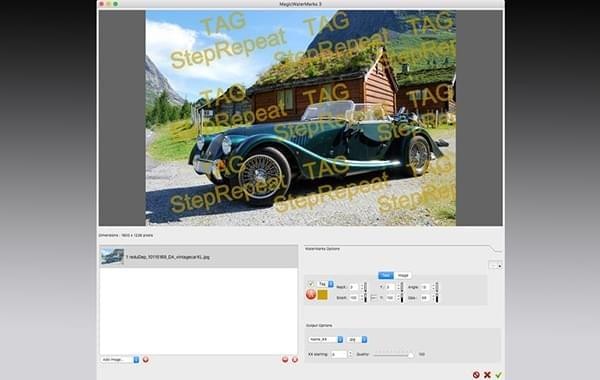Click the Watermarks Options heading
The width and height of the screenshot is (600, 380).
322,249
